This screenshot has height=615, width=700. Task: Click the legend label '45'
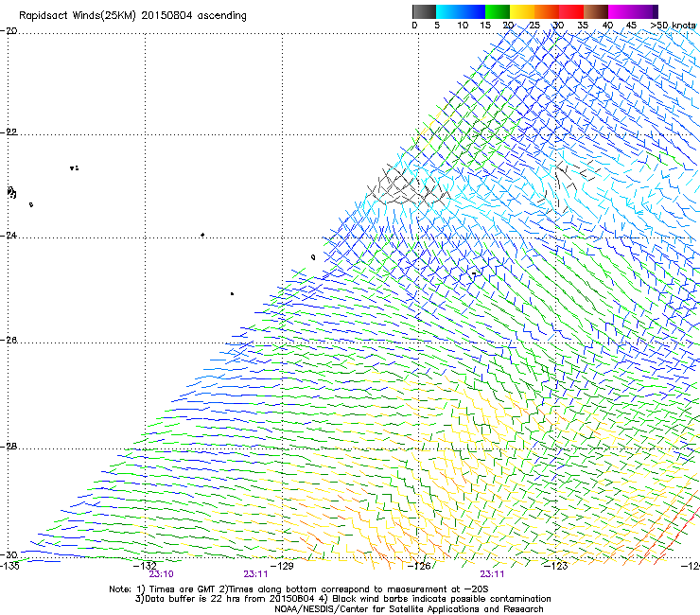coord(631,26)
